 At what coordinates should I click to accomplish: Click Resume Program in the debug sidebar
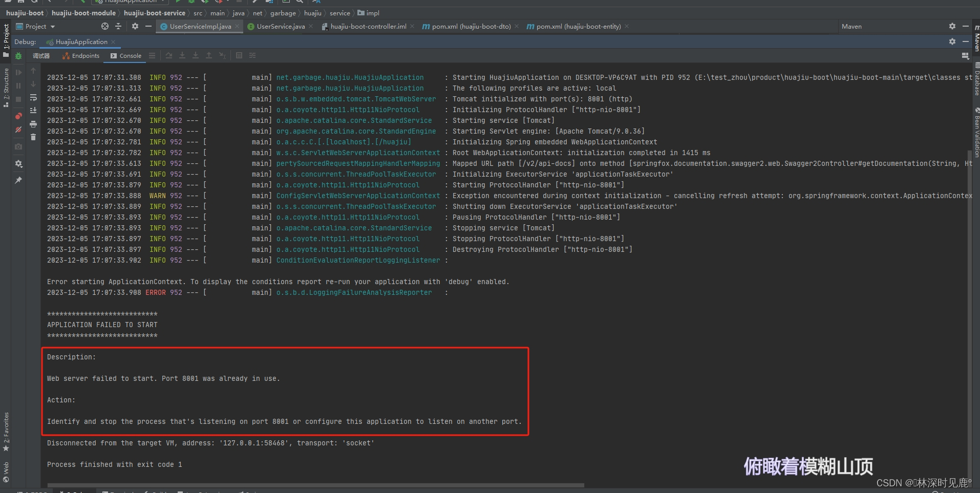[x=18, y=72]
